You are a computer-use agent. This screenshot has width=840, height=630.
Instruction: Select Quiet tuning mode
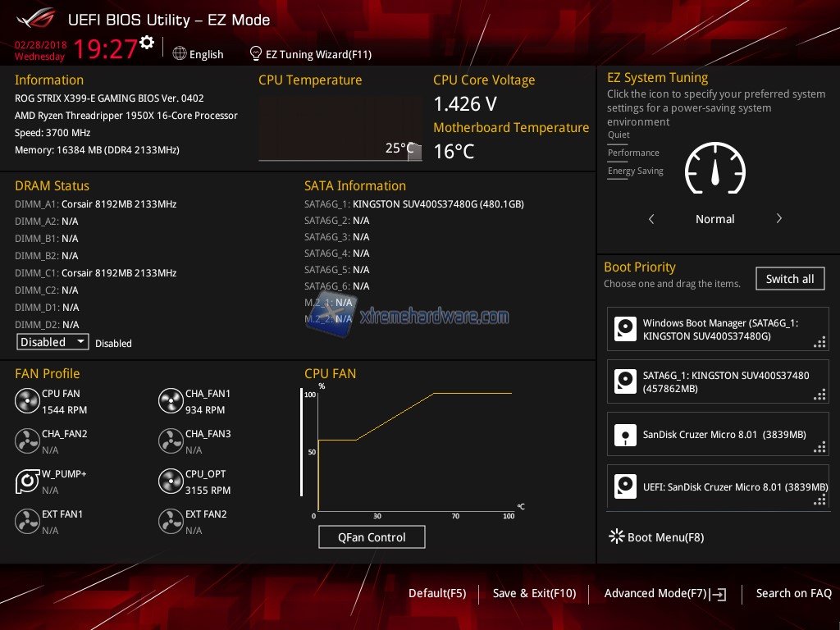coord(619,135)
